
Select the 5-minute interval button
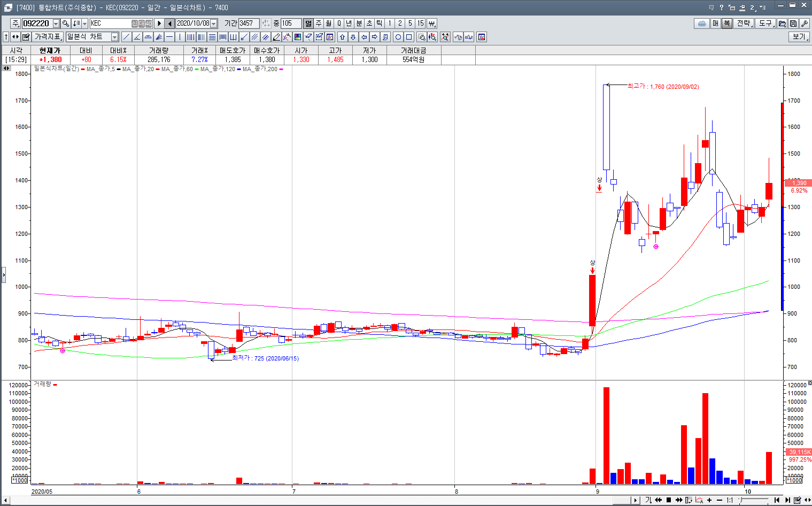click(x=410, y=24)
